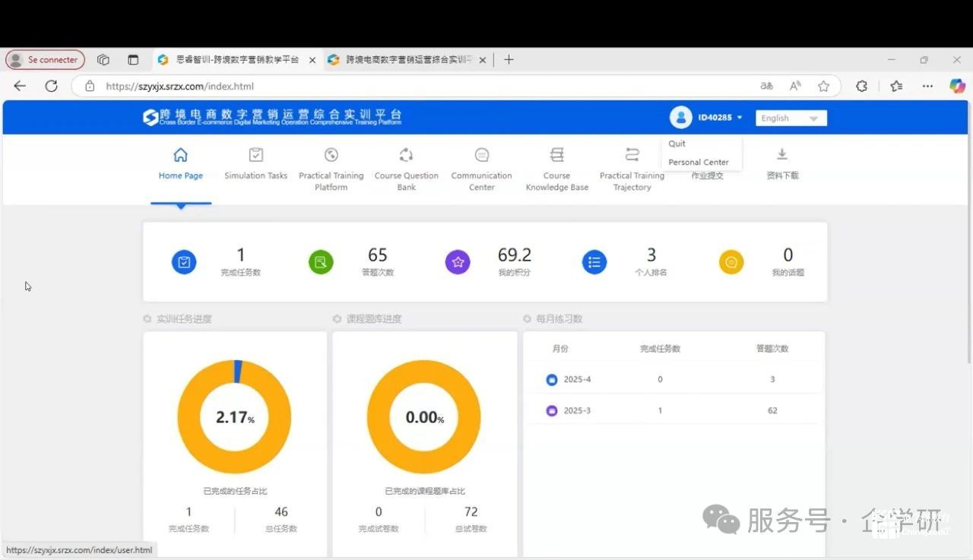Open the Communication Center icon
Screen dimensions: 973x560
pos(481,155)
